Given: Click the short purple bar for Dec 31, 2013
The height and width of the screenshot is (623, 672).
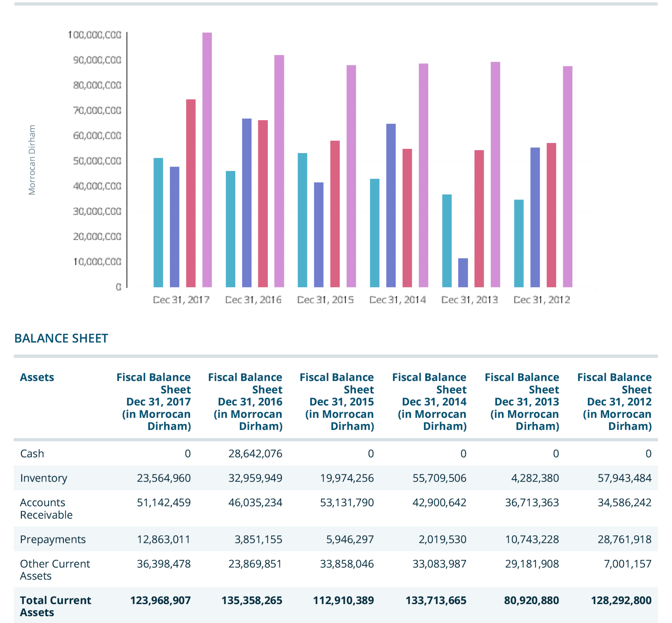Looking at the screenshot, I should [x=463, y=273].
